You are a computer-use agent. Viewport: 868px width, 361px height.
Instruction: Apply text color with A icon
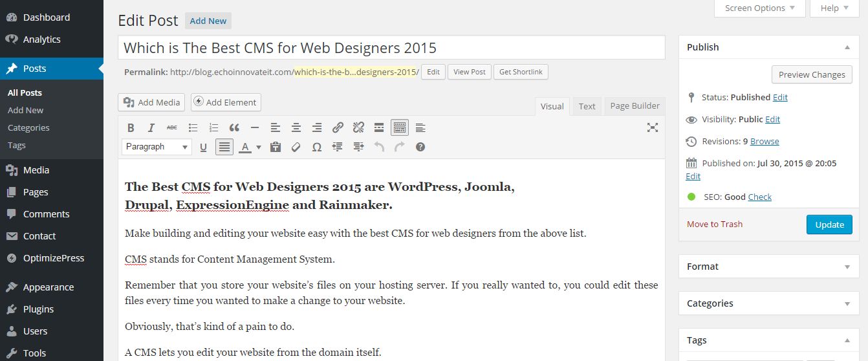244,147
